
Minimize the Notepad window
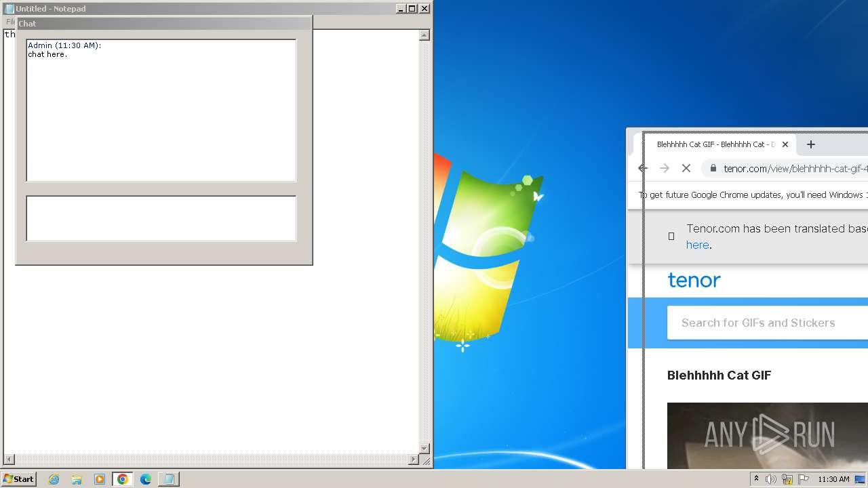401,9
